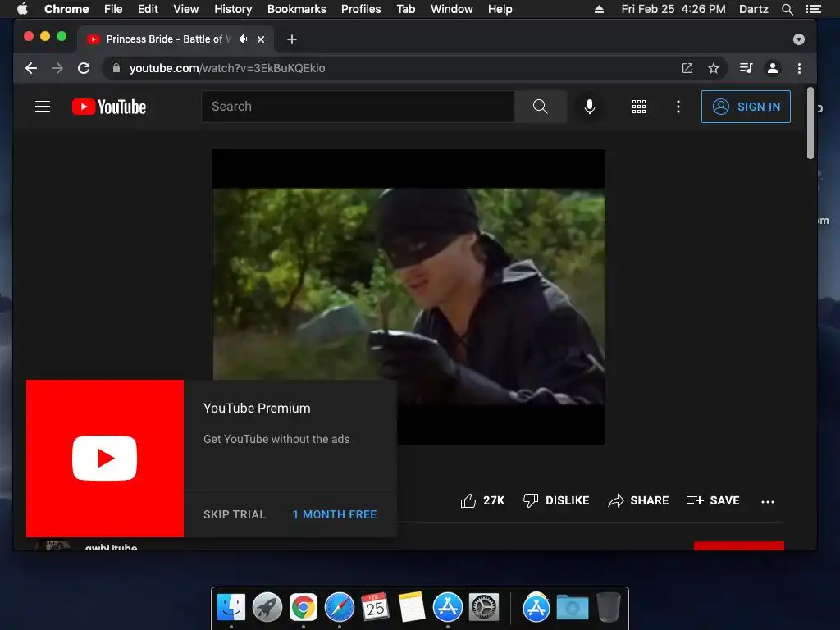Save video to a playlist
Image resolution: width=840 pixels, height=630 pixels.
(x=713, y=500)
